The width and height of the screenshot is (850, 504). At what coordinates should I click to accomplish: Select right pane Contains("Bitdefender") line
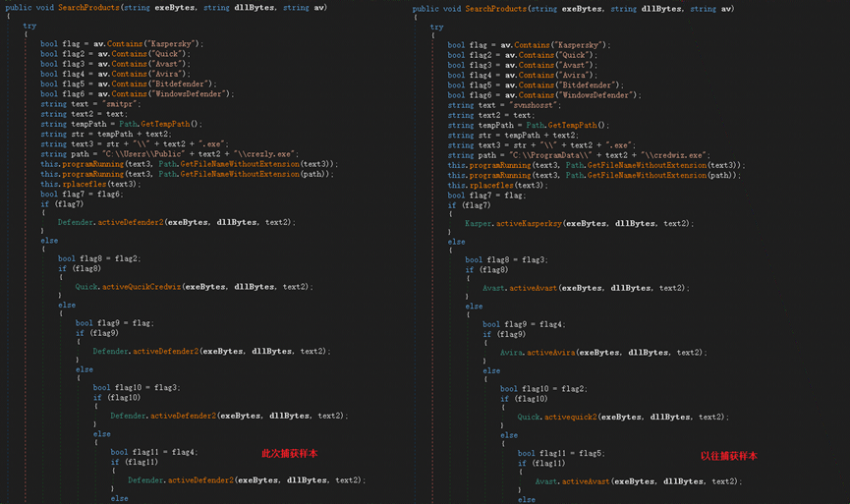[x=536, y=85]
